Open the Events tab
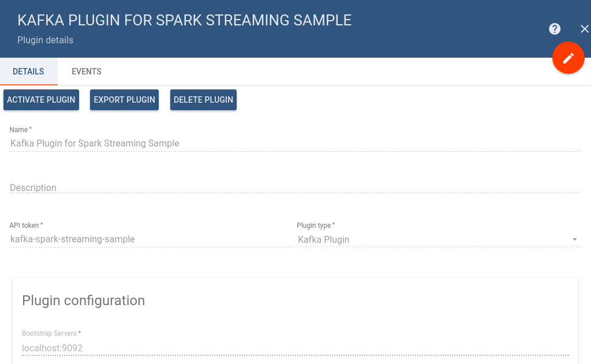This screenshot has height=364, width=591. coord(87,72)
